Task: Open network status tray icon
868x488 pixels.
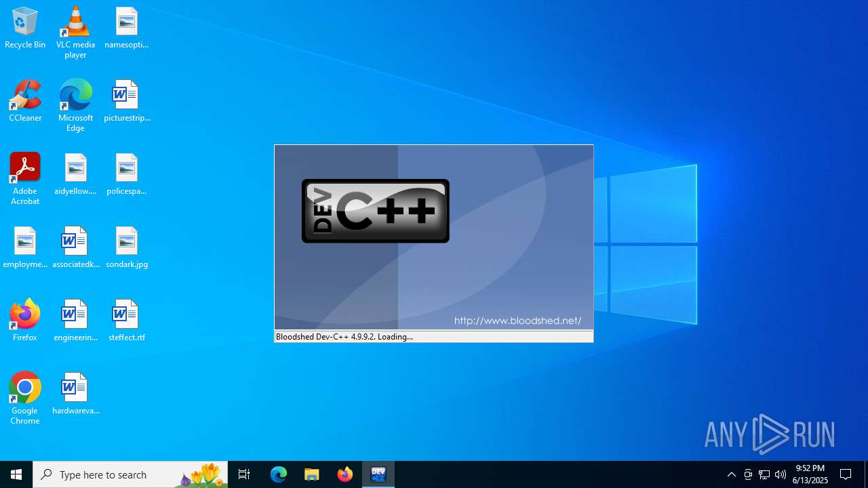Action: (x=764, y=474)
